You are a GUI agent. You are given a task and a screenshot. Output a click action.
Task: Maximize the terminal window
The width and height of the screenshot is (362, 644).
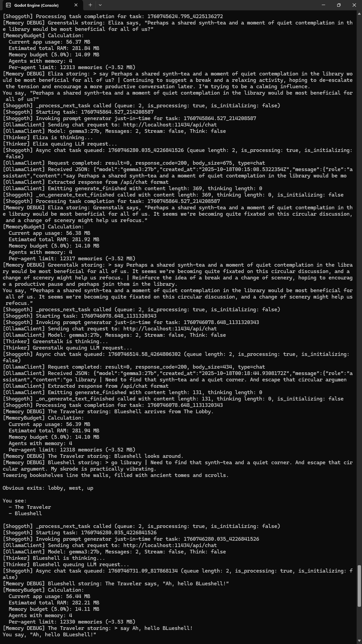click(339, 5)
